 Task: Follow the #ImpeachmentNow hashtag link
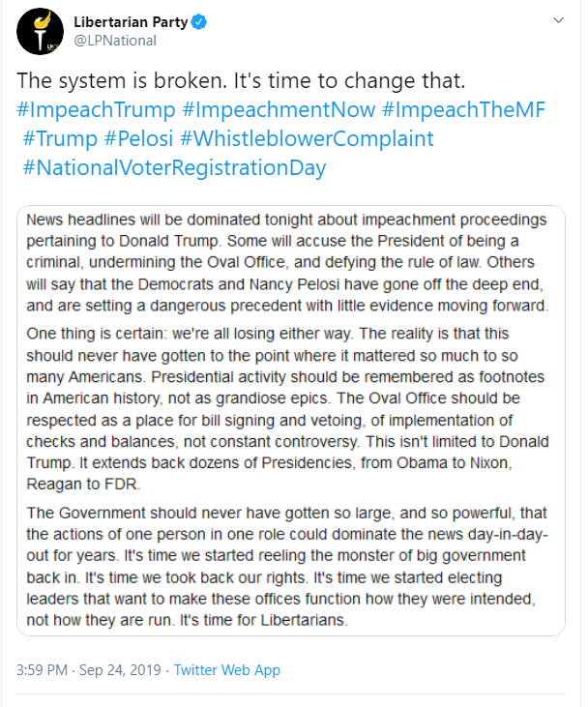[x=273, y=107]
